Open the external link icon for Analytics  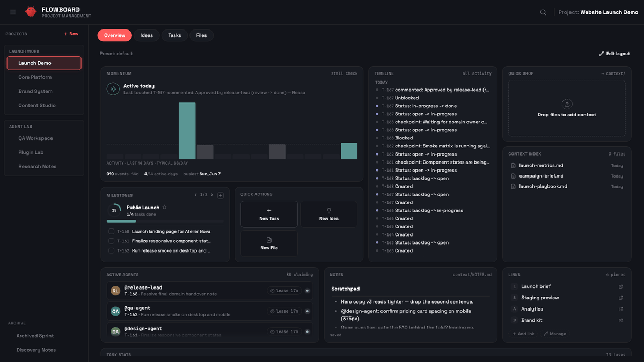(x=621, y=309)
